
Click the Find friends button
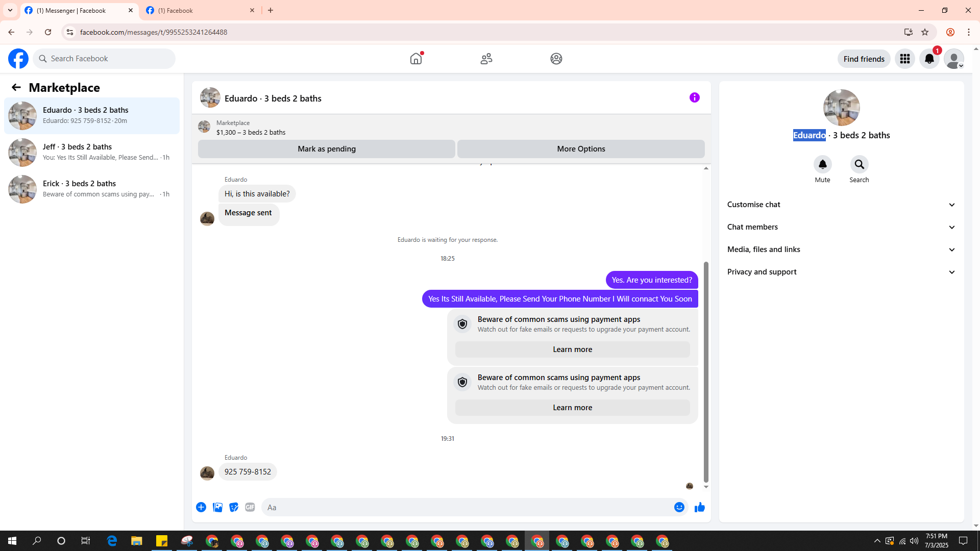click(864, 59)
